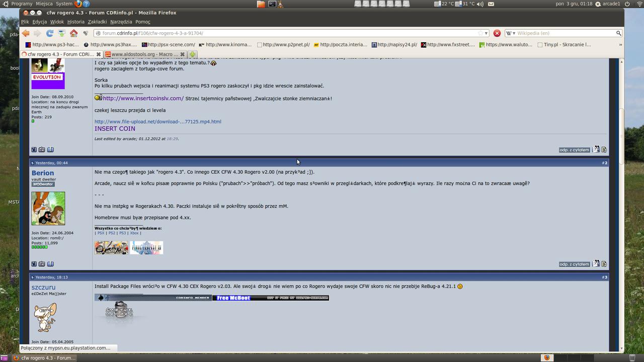Click the power button in top panel
The image size is (644, 362).
tap(627, 4)
